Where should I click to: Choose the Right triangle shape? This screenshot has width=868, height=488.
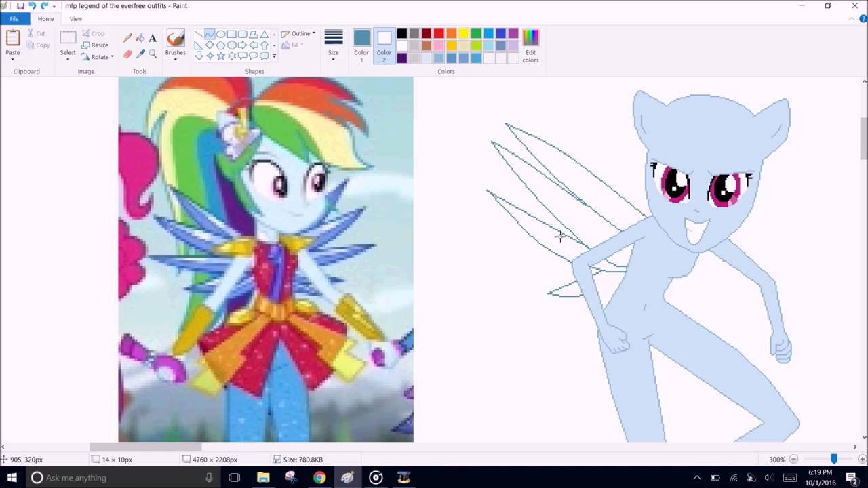coord(199,45)
